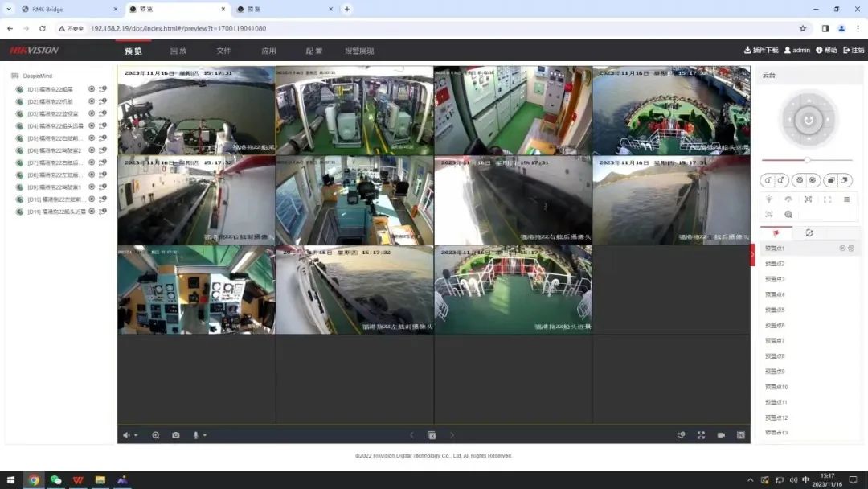
Task: Switch stream type for D3 camera
Action: pyautogui.click(x=103, y=113)
